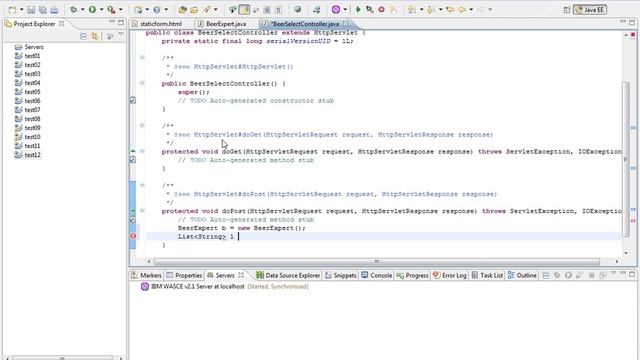The height and width of the screenshot is (360, 640).
Task: Click the Open Type folder icon
Action: pos(183,10)
